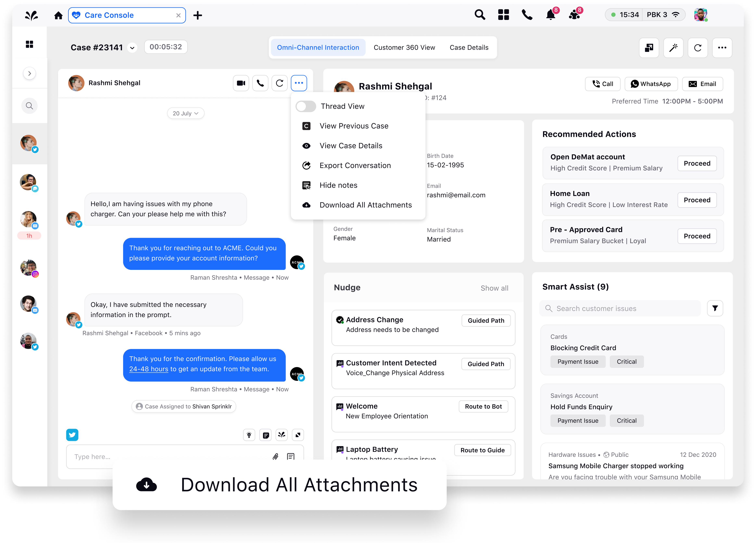Image resolution: width=756 pixels, height=543 pixels.
Task: Click the Search customer issues field
Action: (620, 309)
